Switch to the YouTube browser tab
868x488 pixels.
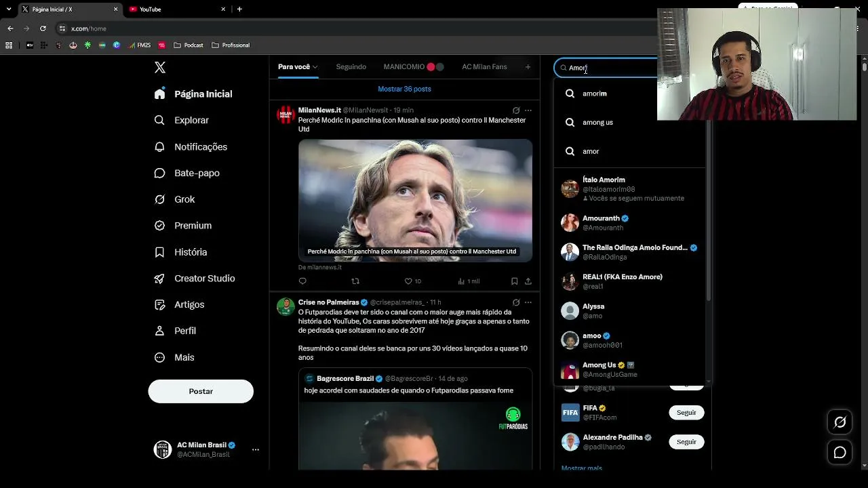178,9
